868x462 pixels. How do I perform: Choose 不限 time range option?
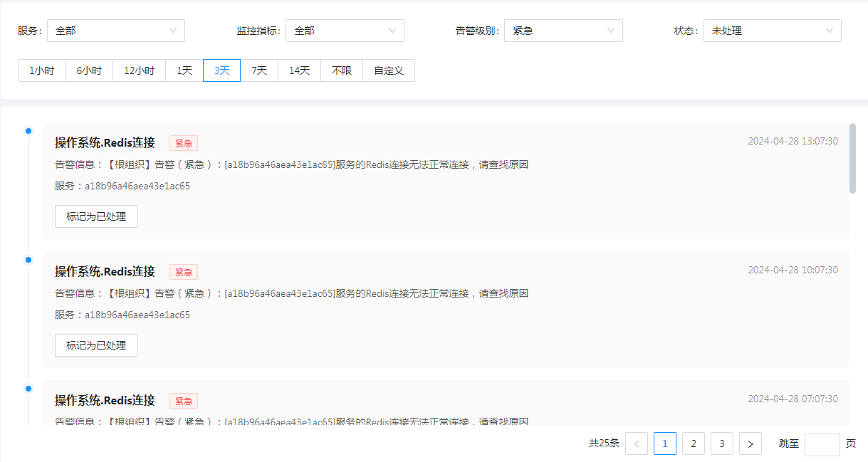342,70
